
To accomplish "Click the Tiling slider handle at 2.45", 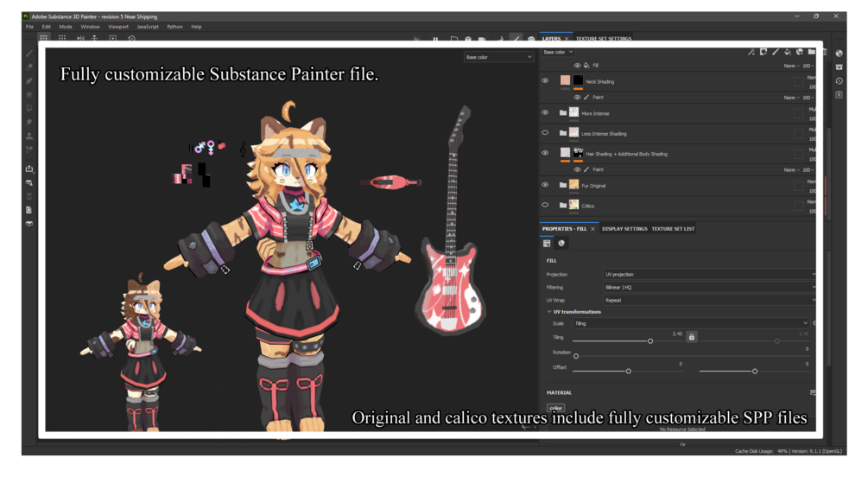I will [x=650, y=341].
